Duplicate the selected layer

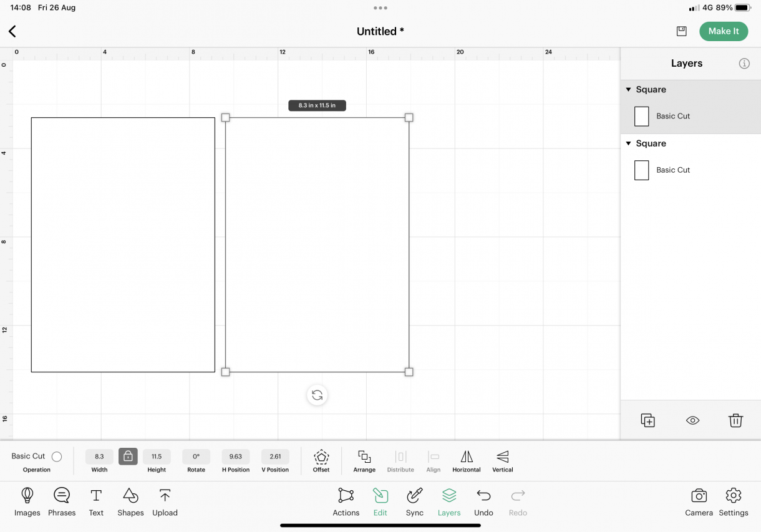(x=648, y=420)
